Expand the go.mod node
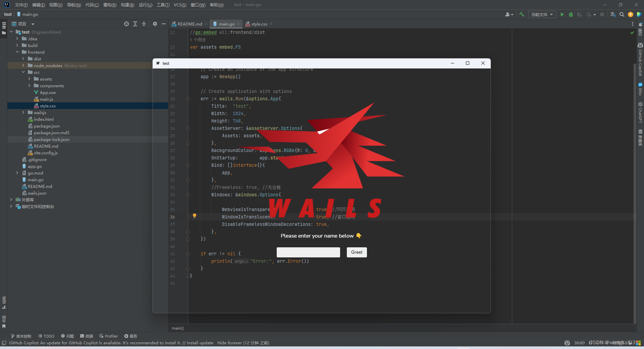Image resolution: width=644 pixels, height=349 pixels. [17, 173]
